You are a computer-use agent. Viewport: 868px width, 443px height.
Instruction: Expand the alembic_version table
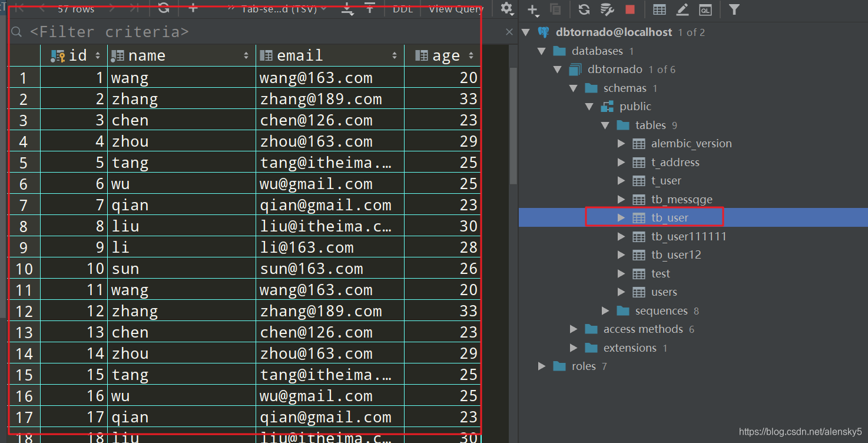click(x=621, y=144)
